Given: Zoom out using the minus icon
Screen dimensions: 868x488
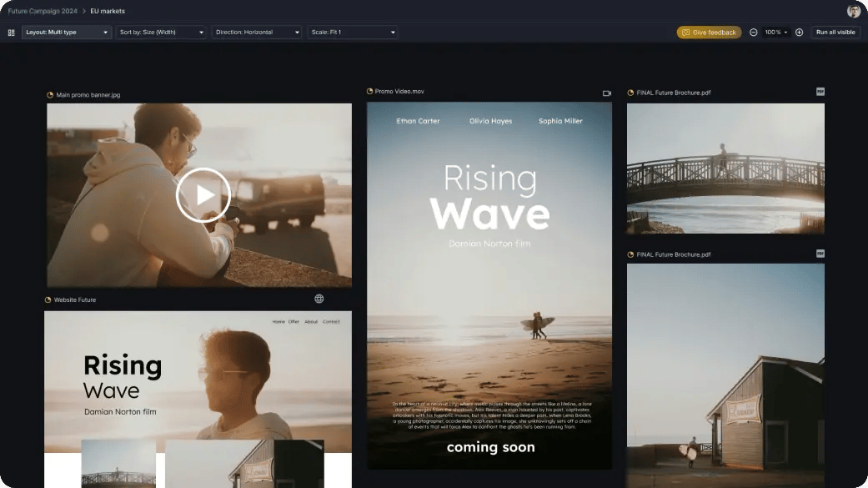Looking at the screenshot, I should 753,32.
